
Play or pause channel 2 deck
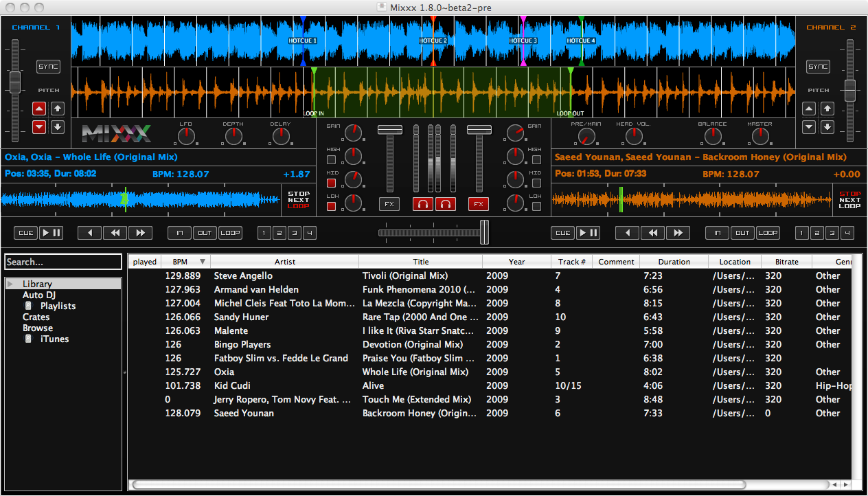(588, 233)
